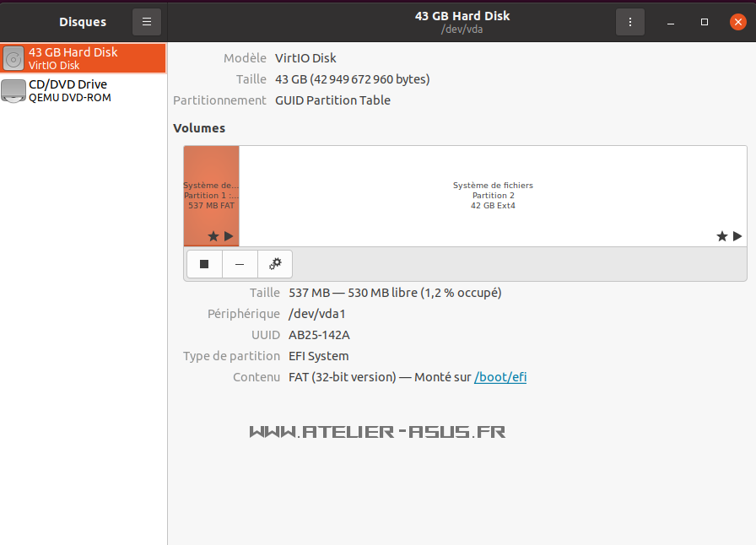Delete selected partition with the minus button
Viewport: 756px width, 545px height.
click(240, 264)
